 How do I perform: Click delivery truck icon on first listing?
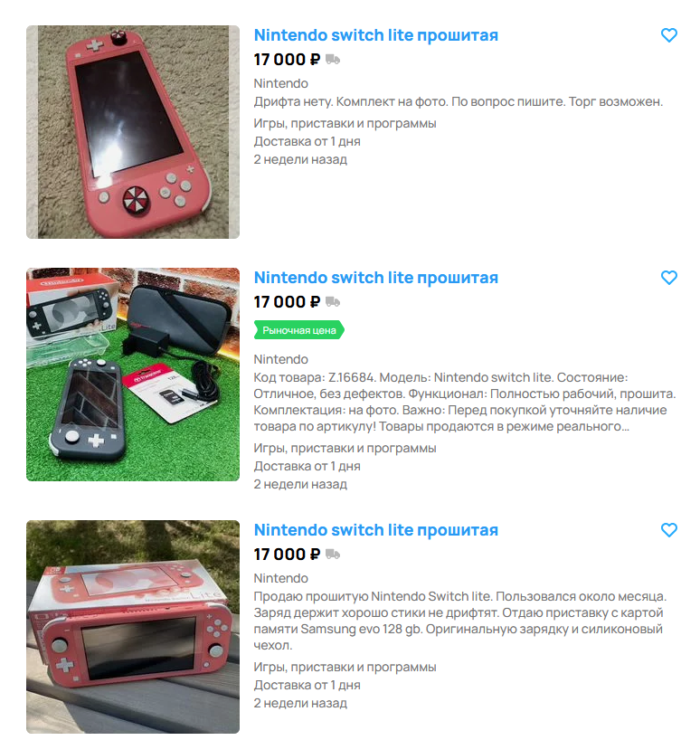tap(333, 60)
